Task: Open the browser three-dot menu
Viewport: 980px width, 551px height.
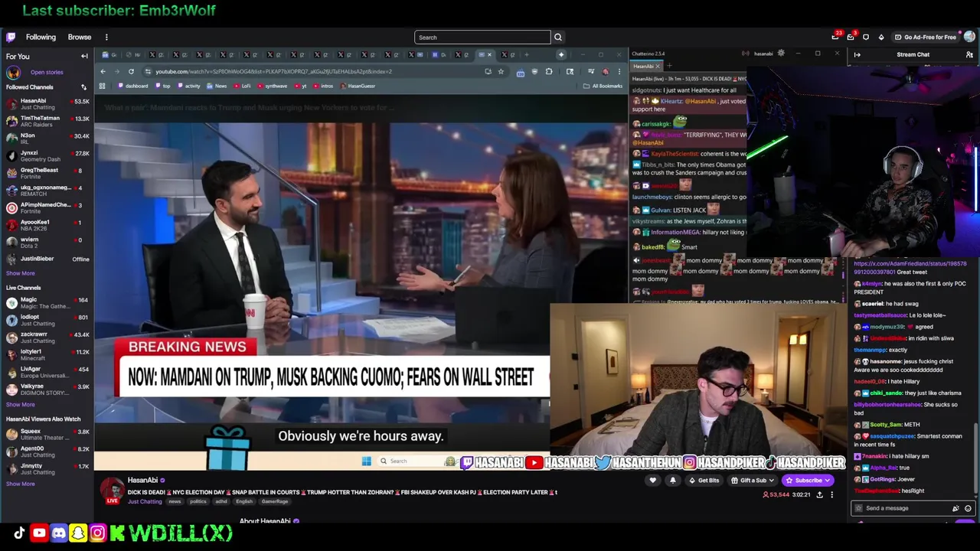Action: click(619, 71)
